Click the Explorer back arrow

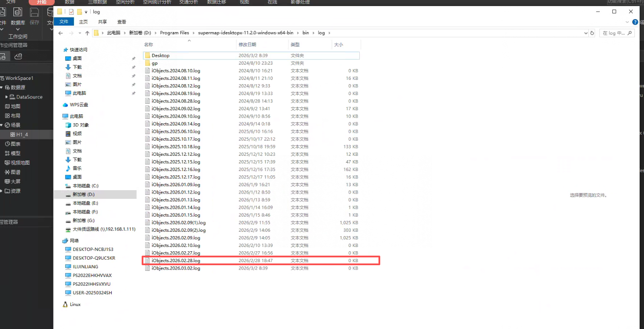[x=61, y=33]
